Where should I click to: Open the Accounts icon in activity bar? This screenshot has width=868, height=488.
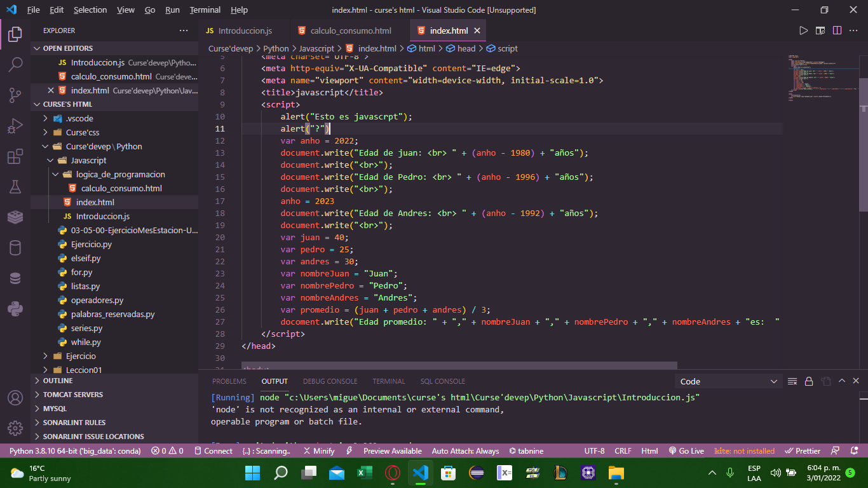coord(15,398)
